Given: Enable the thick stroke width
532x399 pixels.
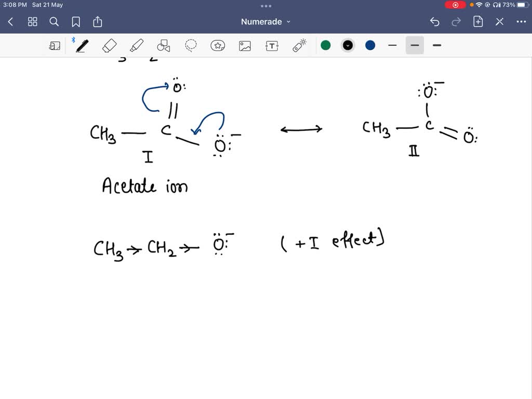Looking at the screenshot, I should (436, 45).
